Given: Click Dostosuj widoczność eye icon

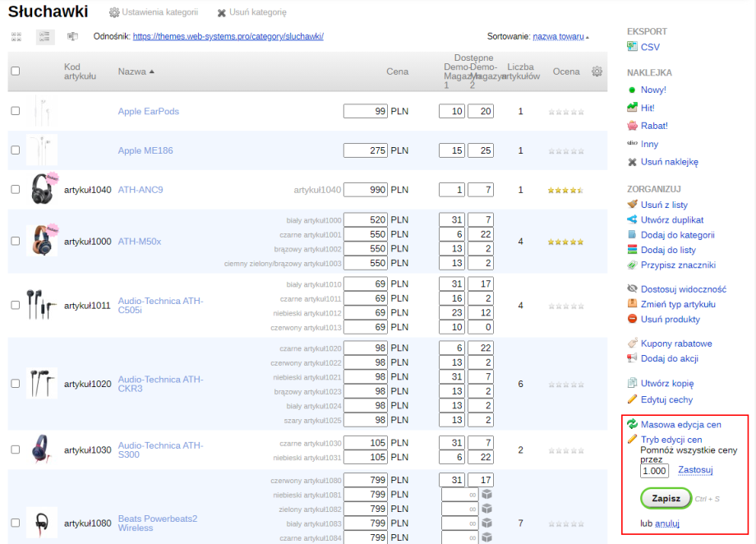Looking at the screenshot, I should [632, 289].
